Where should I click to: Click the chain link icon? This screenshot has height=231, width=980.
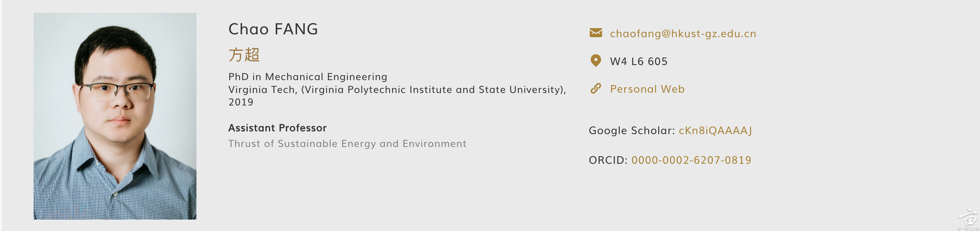(x=595, y=89)
